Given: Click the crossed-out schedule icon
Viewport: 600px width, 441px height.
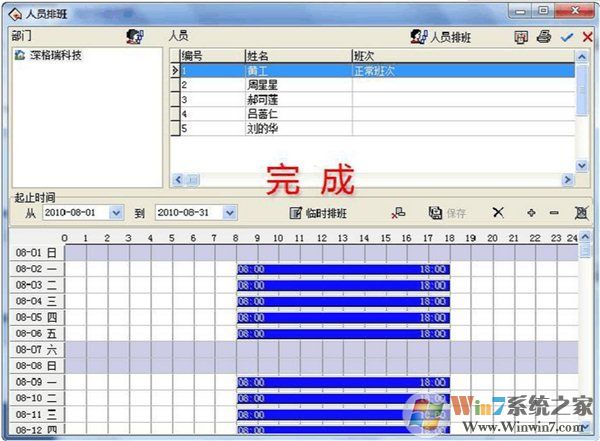Looking at the screenshot, I should click(581, 213).
